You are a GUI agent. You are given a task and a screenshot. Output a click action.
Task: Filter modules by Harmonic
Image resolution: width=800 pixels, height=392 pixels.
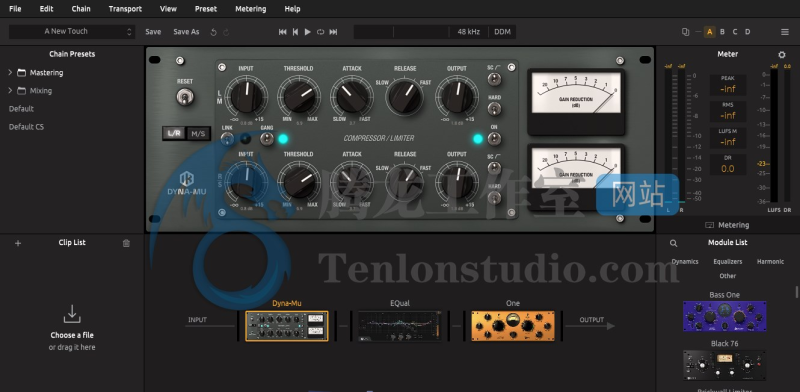pyautogui.click(x=770, y=261)
